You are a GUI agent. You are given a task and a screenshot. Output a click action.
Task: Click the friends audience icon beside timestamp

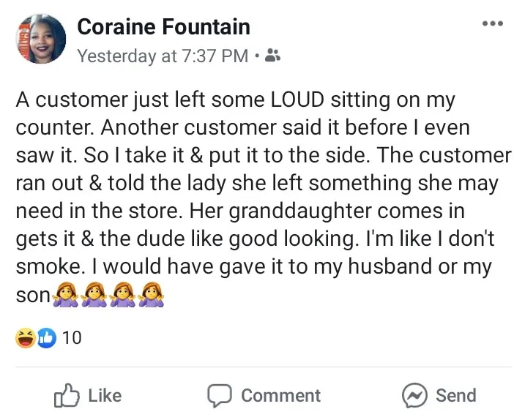(272, 56)
